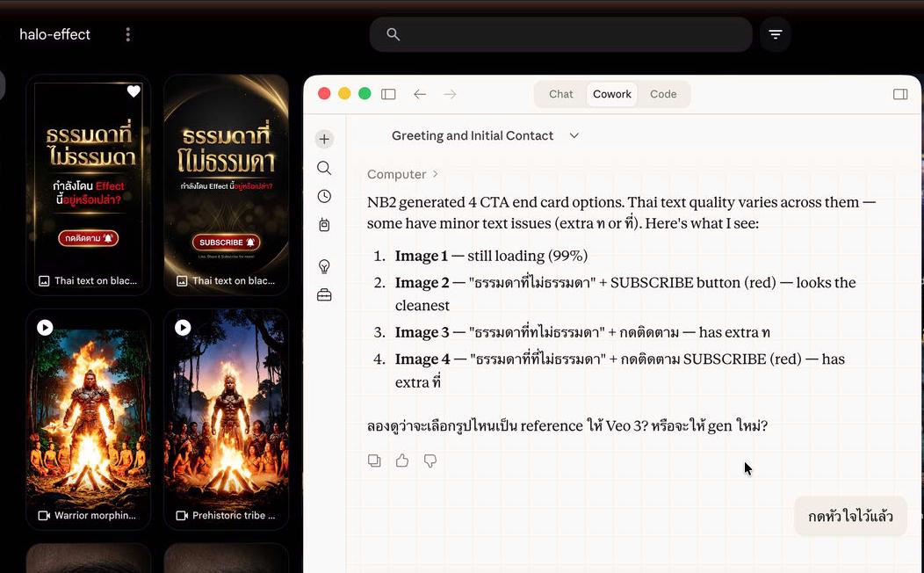This screenshot has width=924, height=573.
Task: Go back using the left arrow
Action: point(420,94)
